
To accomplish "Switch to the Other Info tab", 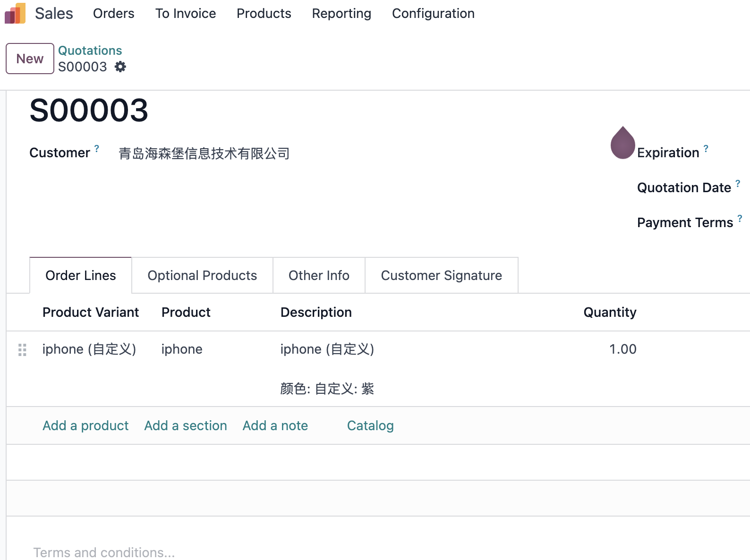I will pos(319,275).
